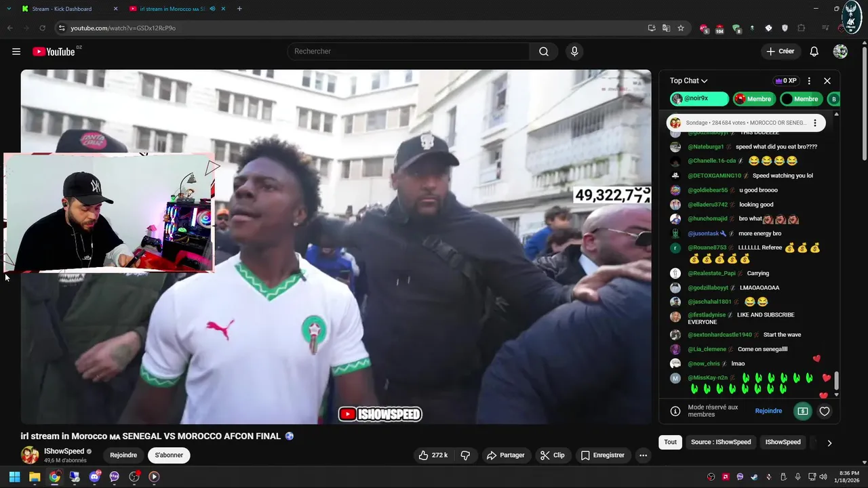Open the ISHowSpeed channel avatar
Viewport: 868px width, 488px height.
[x=30, y=455]
